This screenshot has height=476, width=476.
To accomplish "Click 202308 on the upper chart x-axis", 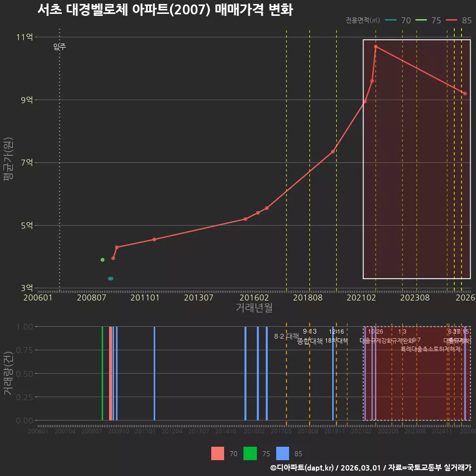I will coord(415,297).
